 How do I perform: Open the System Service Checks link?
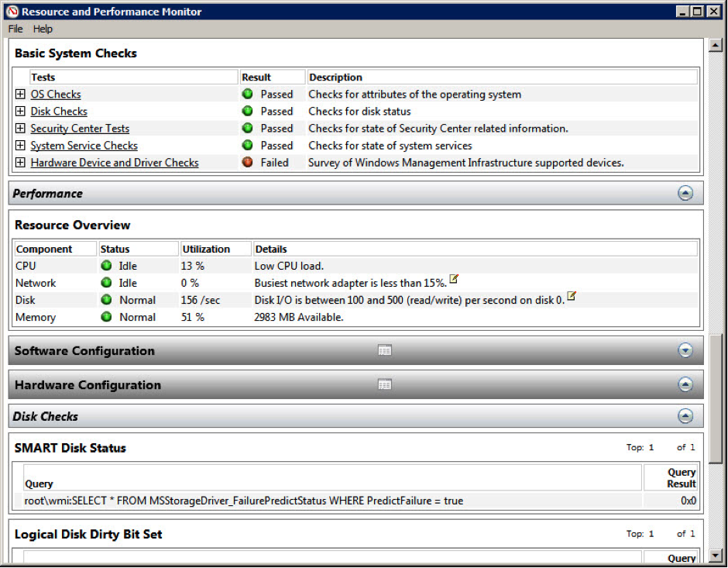(x=84, y=146)
